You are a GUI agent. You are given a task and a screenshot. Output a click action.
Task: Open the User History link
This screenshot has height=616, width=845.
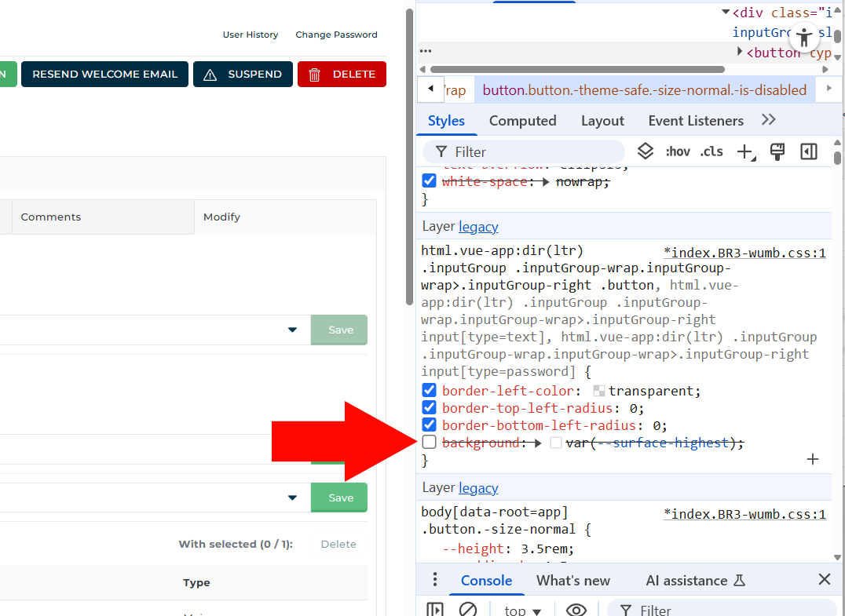pos(251,35)
